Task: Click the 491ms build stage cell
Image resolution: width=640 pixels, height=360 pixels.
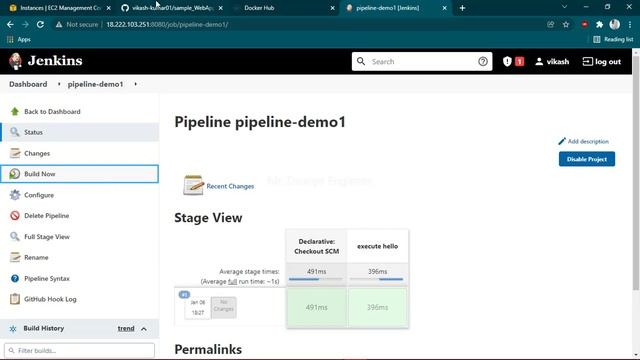Action: click(x=316, y=307)
